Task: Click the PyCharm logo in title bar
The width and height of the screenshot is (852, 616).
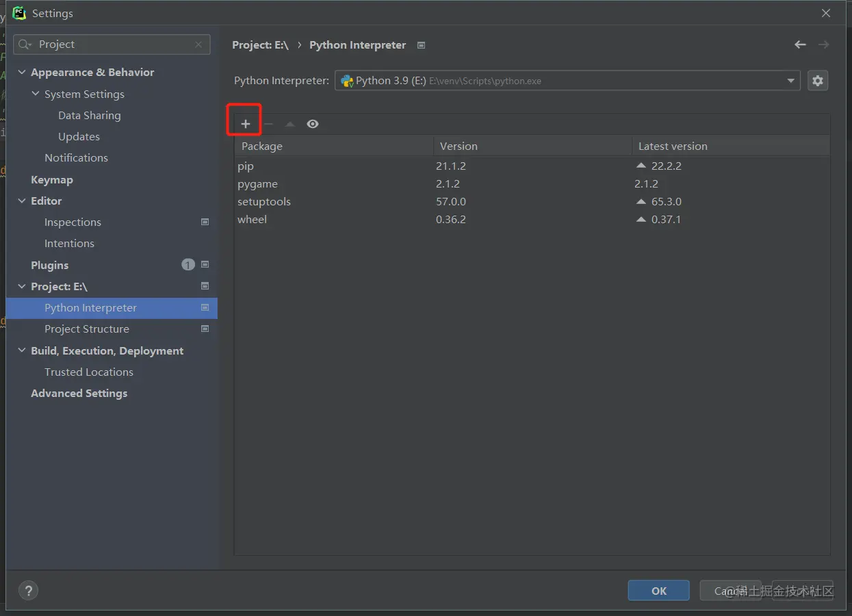Action: [19, 13]
